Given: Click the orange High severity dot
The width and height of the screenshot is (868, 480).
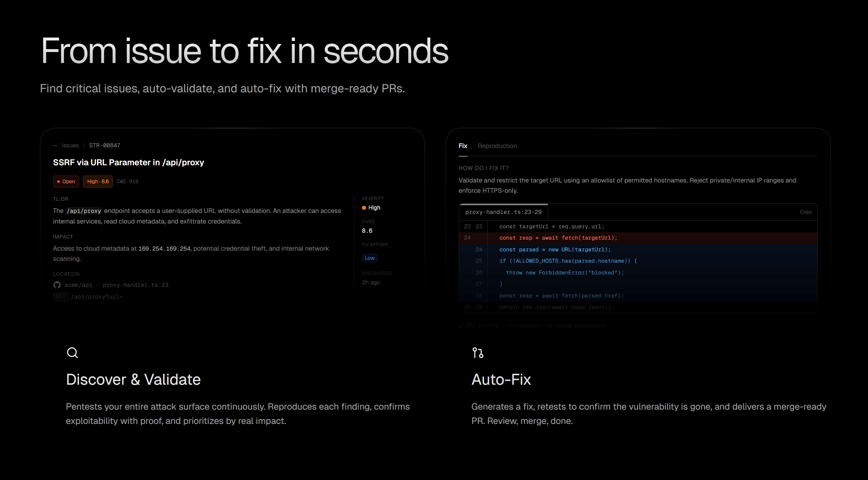Looking at the screenshot, I should coord(364,208).
